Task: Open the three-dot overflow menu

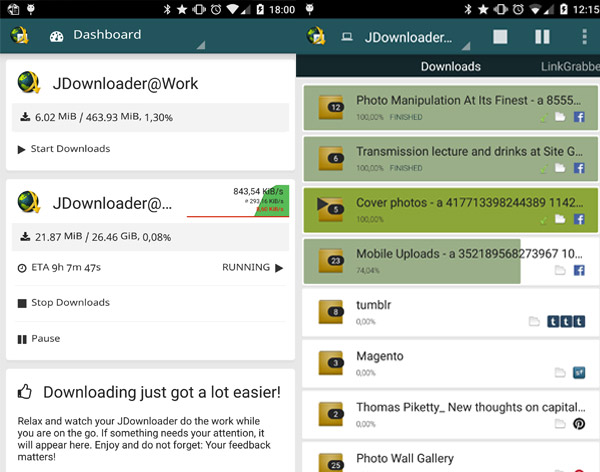Action: coord(584,37)
